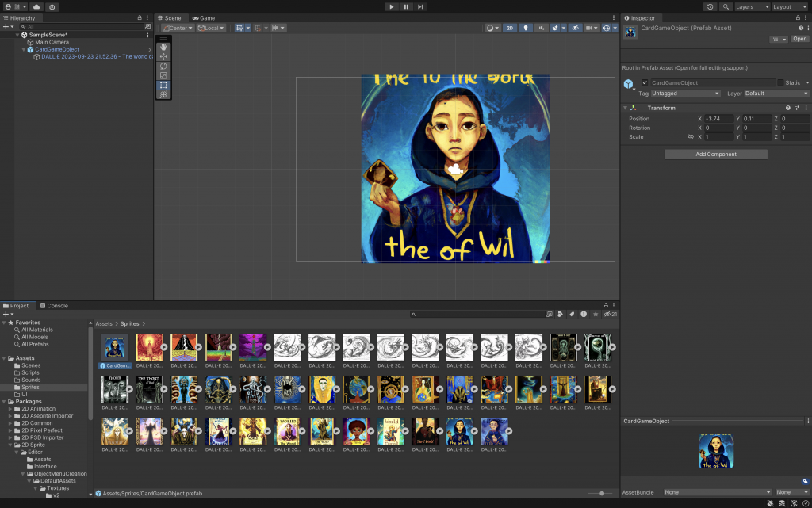This screenshot has width=812, height=508.
Task: Lock the Inspector panel
Action: [x=798, y=17]
